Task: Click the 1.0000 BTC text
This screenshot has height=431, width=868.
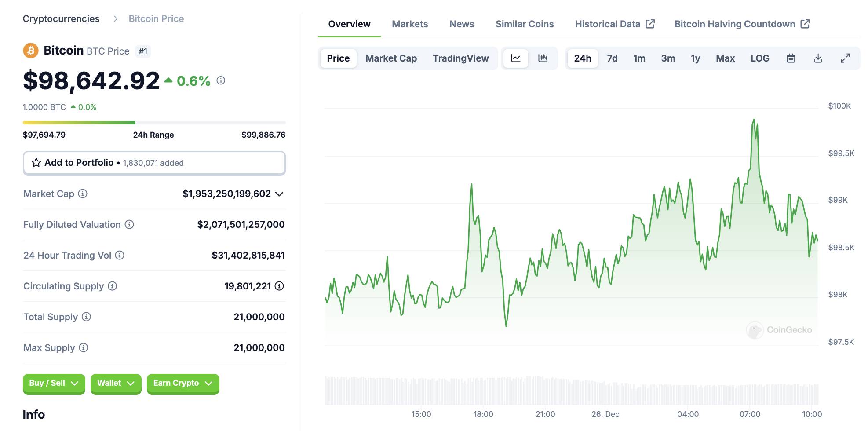Action: 44,107
